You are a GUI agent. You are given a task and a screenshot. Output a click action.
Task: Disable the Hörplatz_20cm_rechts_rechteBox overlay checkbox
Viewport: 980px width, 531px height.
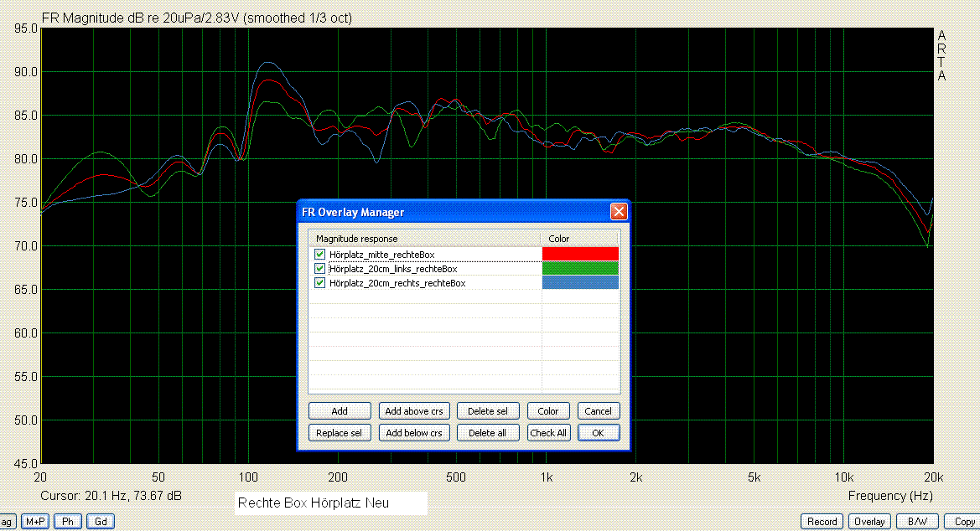click(x=319, y=283)
